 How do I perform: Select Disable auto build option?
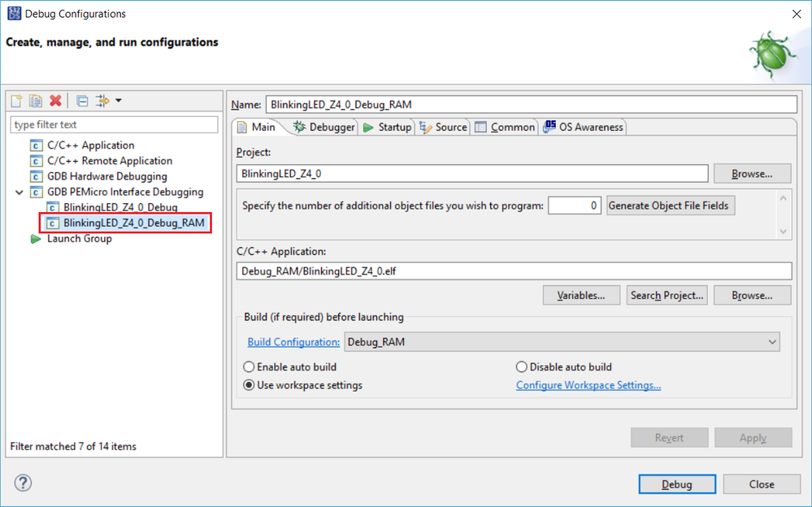(x=522, y=367)
